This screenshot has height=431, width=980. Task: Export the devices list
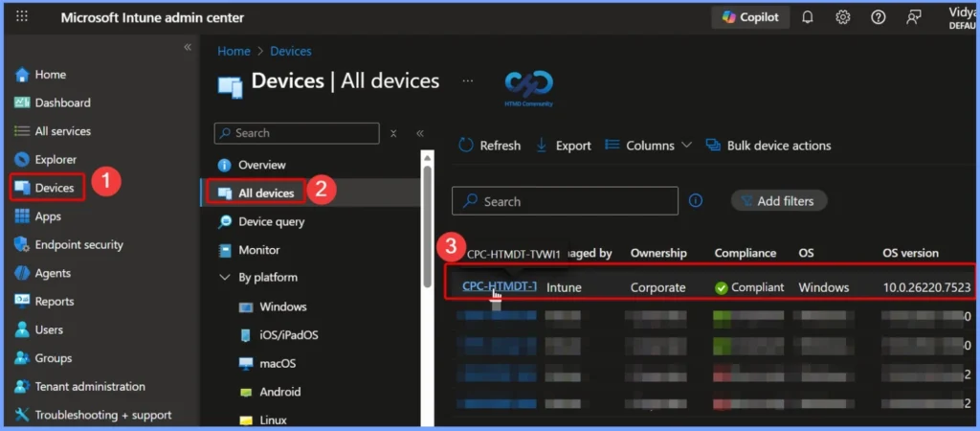click(x=563, y=146)
